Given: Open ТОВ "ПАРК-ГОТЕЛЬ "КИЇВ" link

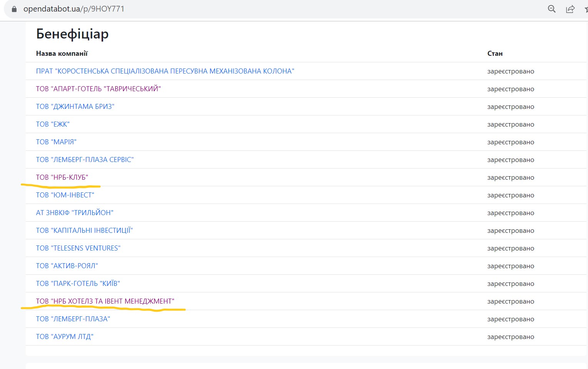Looking at the screenshot, I should point(78,284).
